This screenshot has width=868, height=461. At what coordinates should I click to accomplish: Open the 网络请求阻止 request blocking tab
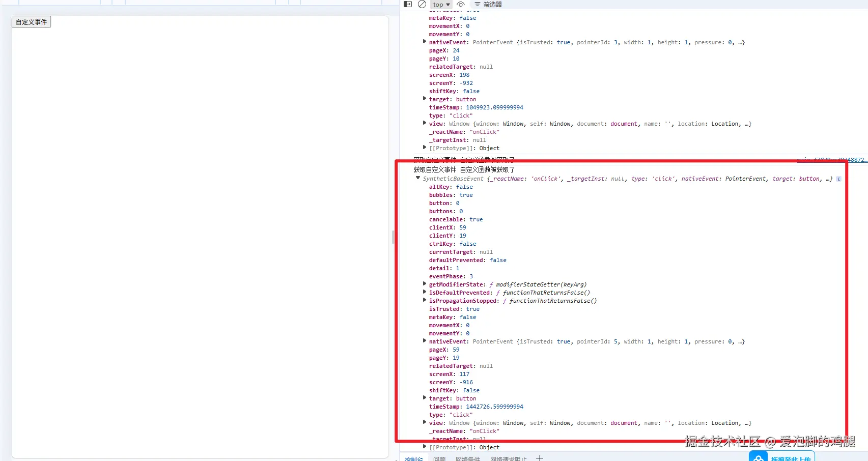(509, 458)
